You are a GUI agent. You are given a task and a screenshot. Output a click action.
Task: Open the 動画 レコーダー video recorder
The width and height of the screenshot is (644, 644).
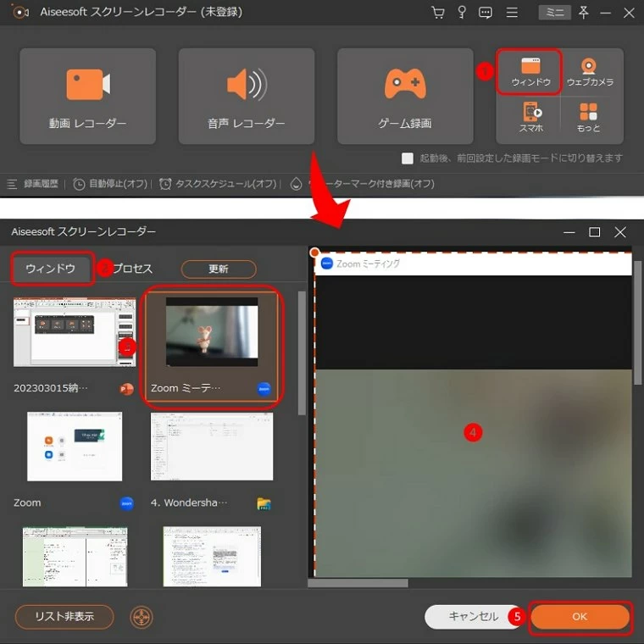87,96
